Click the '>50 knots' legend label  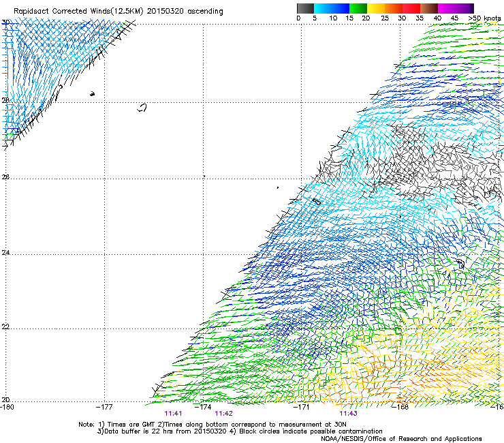coord(484,18)
